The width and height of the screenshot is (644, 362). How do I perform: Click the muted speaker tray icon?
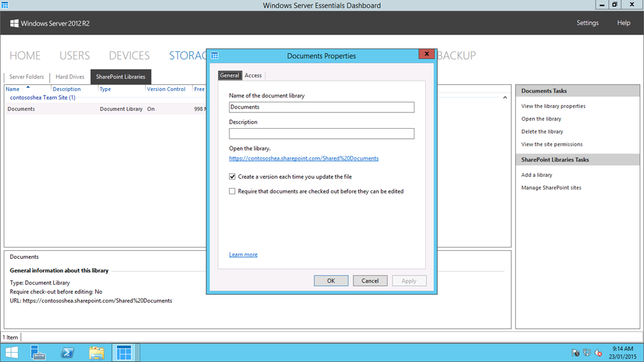[x=597, y=353]
